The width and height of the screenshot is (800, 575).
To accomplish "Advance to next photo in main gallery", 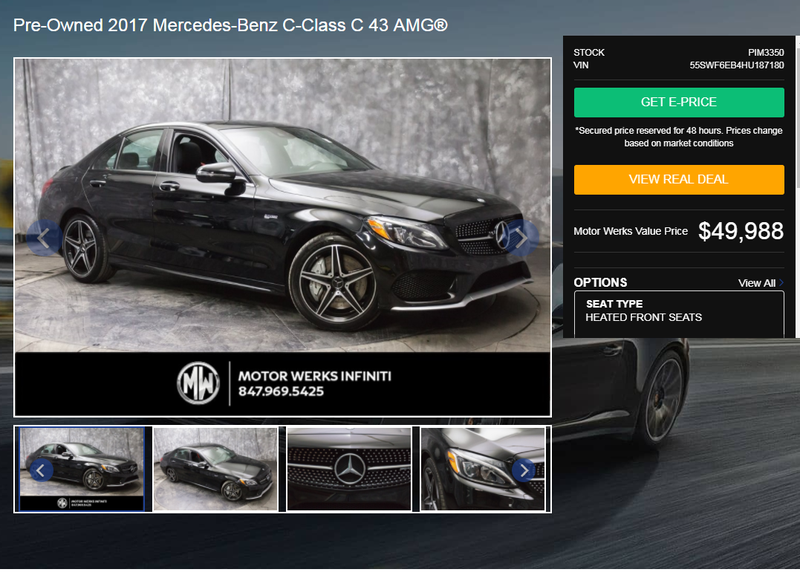I will coord(521,238).
